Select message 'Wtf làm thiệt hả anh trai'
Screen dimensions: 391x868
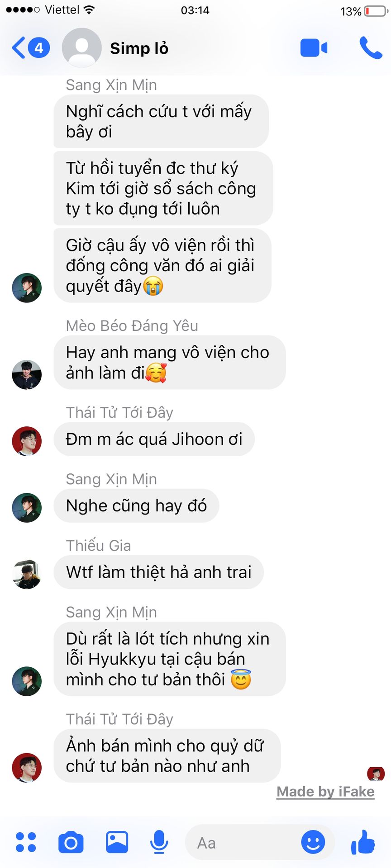click(158, 572)
